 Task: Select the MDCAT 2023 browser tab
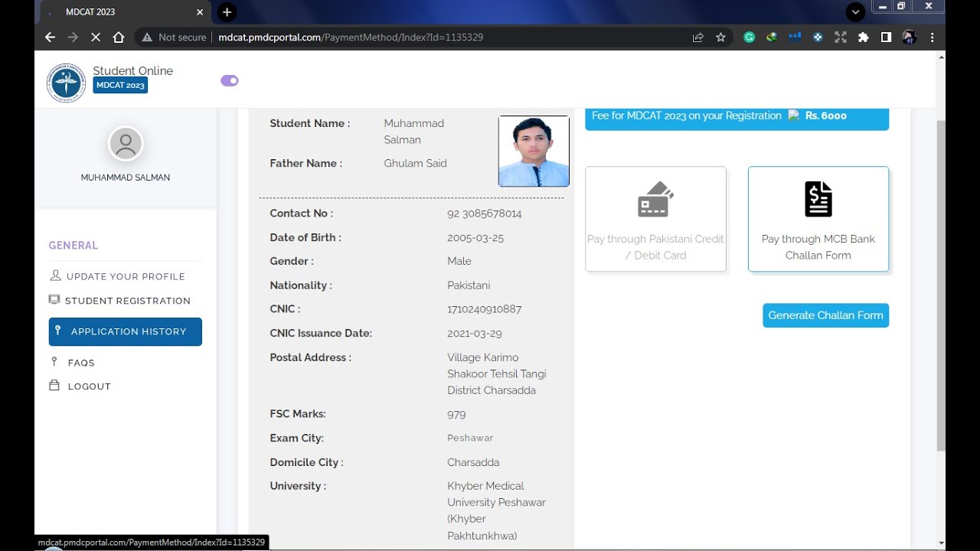[125, 12]
